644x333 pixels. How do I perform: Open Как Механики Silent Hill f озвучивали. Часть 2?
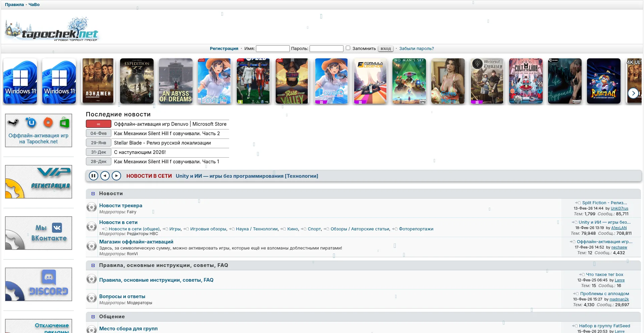point(167,133)
